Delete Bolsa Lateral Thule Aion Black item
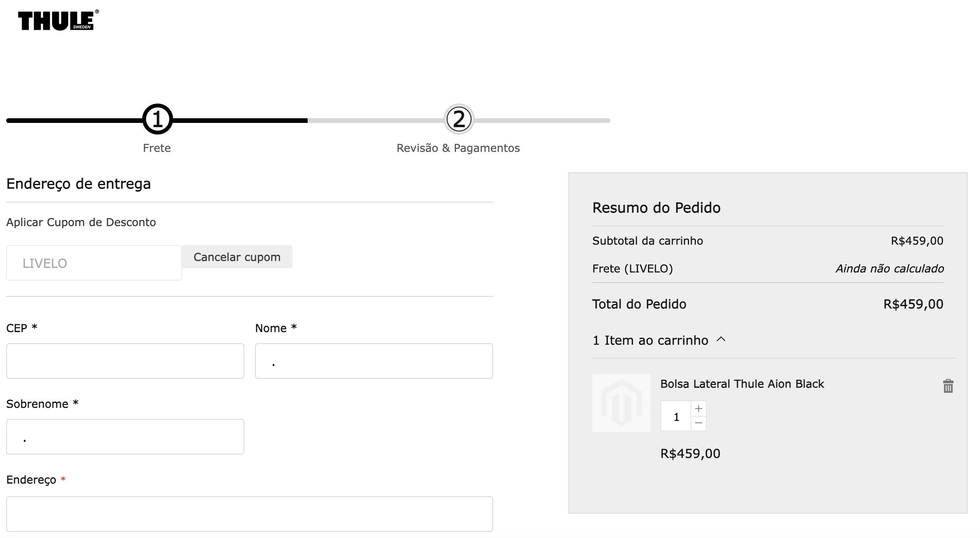This screenshot has width=980, height=538. pos(948,386)
